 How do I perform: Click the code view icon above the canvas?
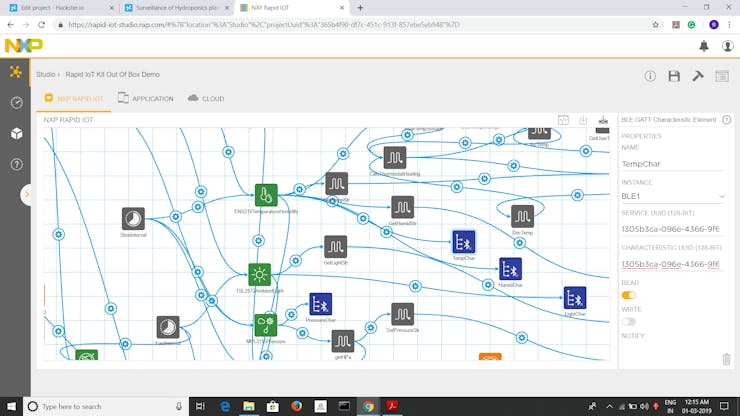[x=563, y=120]
